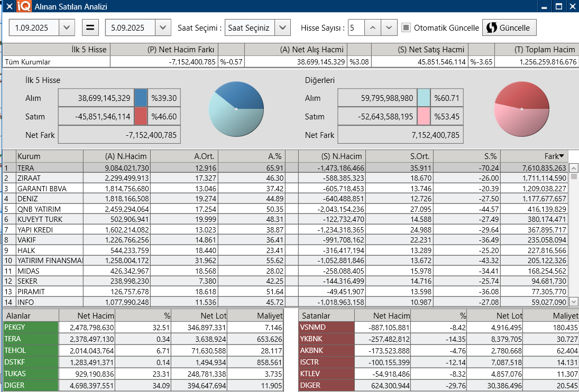Select the ZIRAAT row
This screenshot has width=579, height=392.
286,178
